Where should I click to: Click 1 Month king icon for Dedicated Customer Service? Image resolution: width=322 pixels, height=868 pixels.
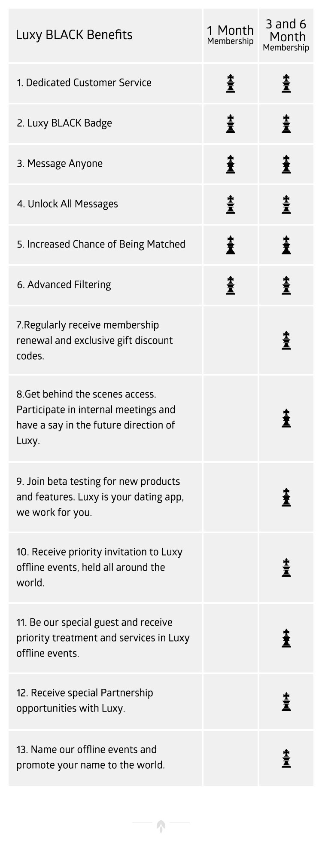click(231, 83)
